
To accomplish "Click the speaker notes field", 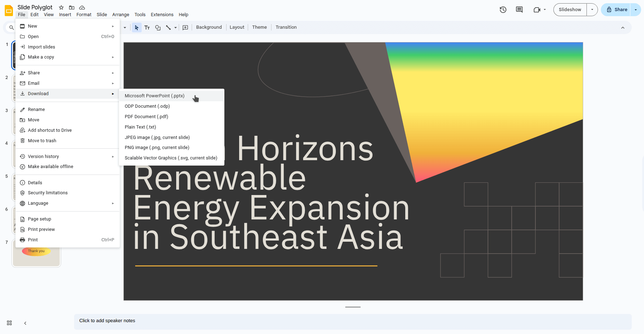I will coord(352,321).
